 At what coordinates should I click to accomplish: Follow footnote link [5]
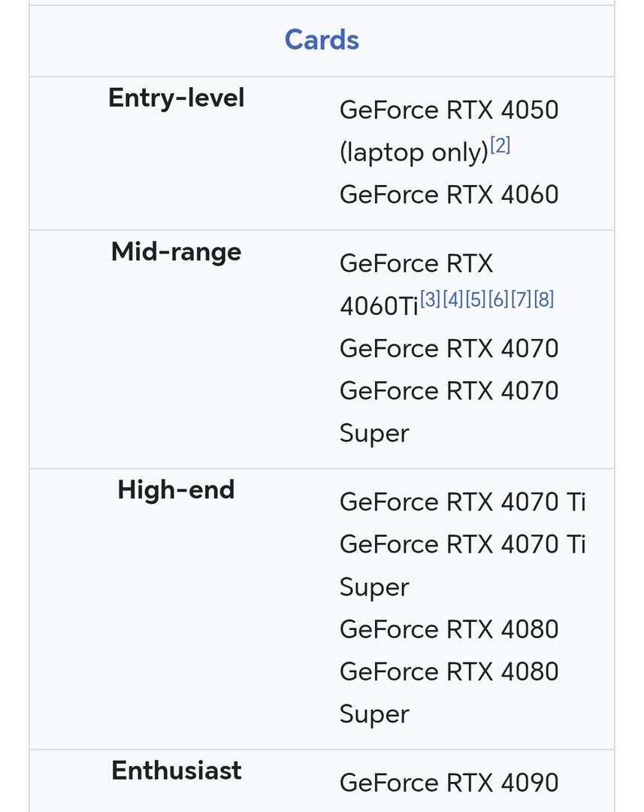(475, 299)
